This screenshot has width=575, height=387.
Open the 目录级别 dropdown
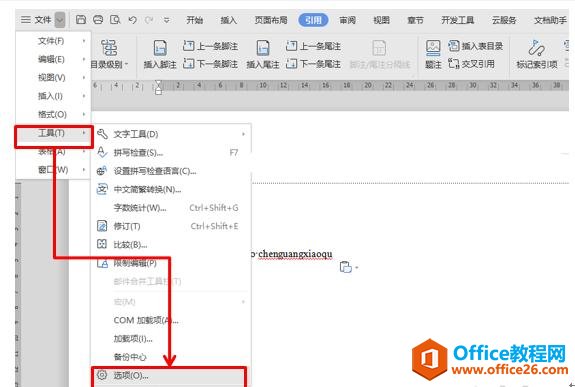(x=109, y=54)
